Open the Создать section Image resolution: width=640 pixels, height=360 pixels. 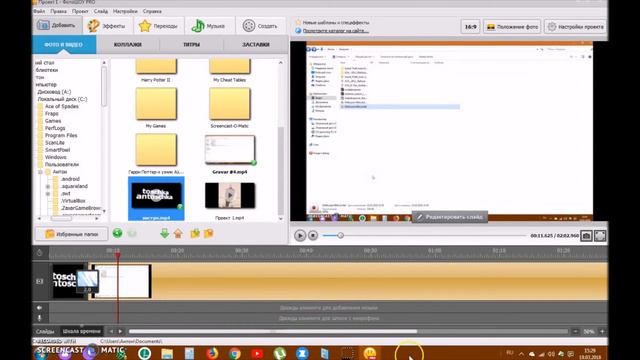[260, 26]
